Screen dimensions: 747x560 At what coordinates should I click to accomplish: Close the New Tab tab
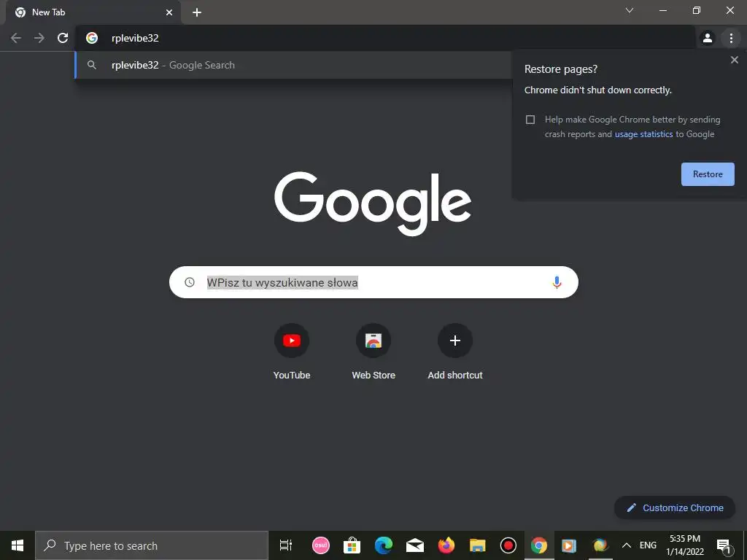(x=169, y=12)
